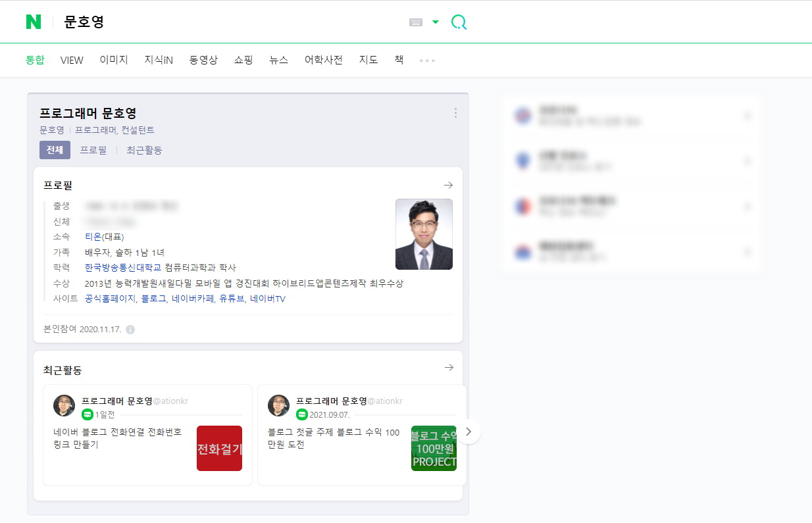This screenshot has height=523, width=812.
Task: Select the 쇼핑 tab
Action: tap(243, 60)
